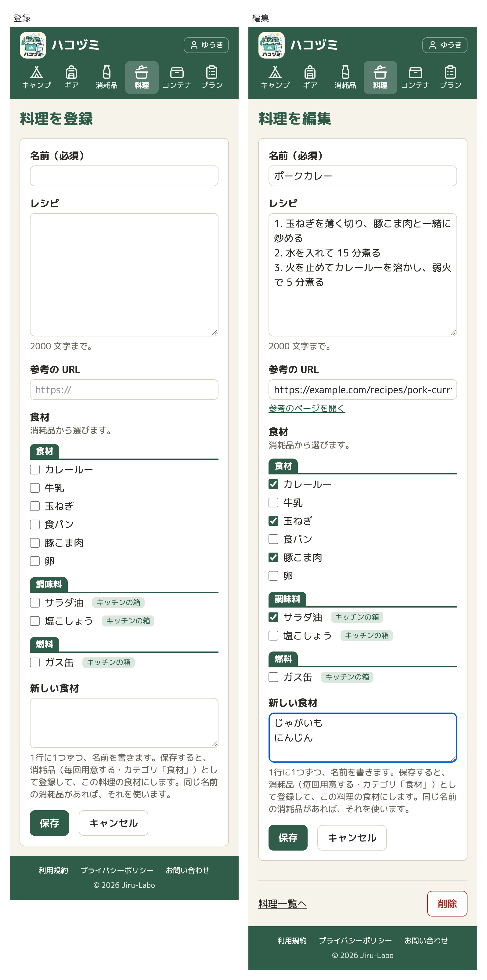Go to 消耗品 bottle icon in 登録 screen

(x=106, y=72)
